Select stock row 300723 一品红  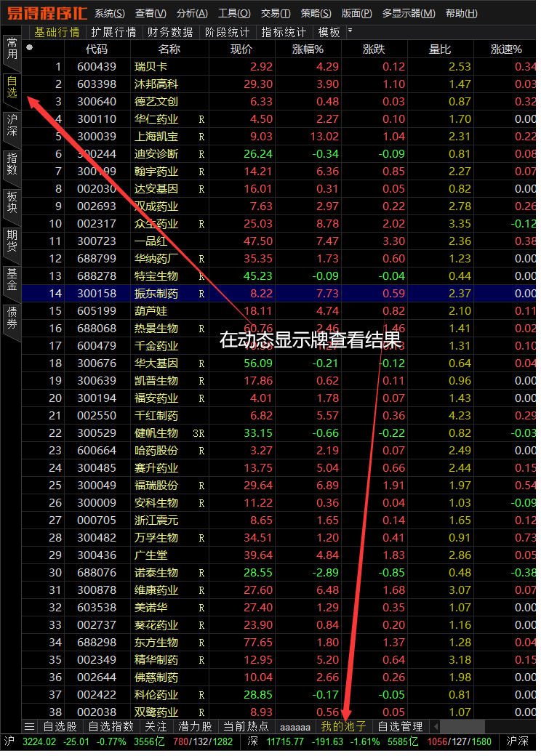[x=278, y=241]
